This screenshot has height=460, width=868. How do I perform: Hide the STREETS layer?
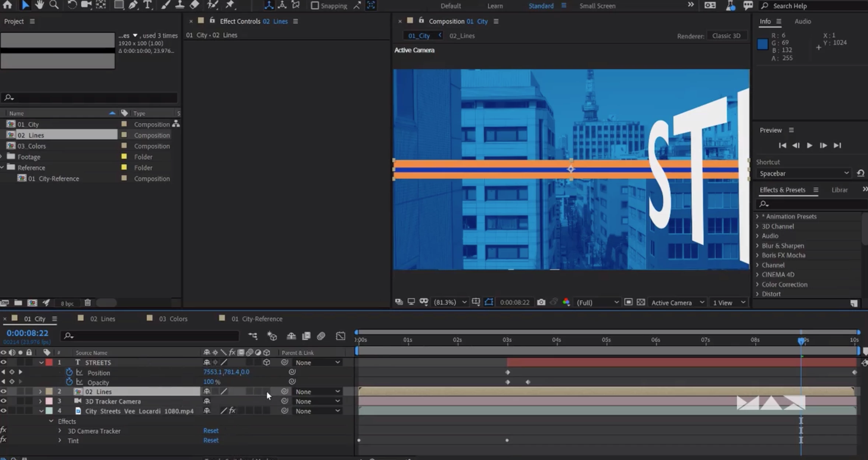(x=4, y=362)
